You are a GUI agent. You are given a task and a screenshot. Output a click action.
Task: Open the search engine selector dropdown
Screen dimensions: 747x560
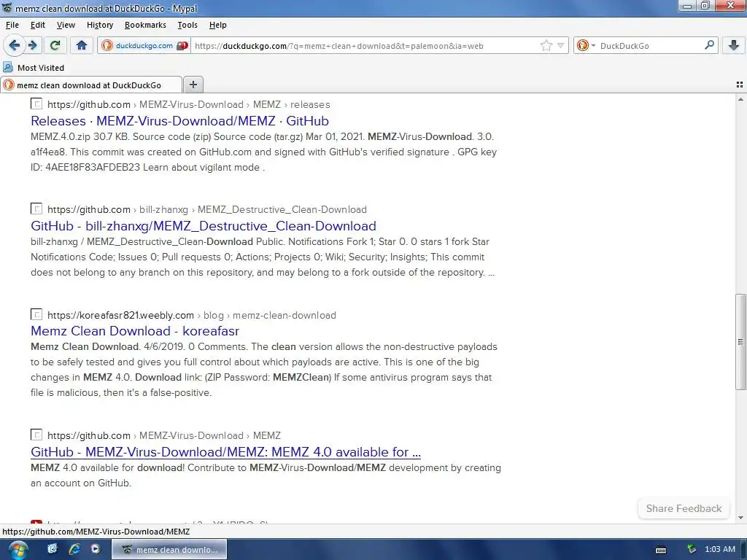click(586, 46)
